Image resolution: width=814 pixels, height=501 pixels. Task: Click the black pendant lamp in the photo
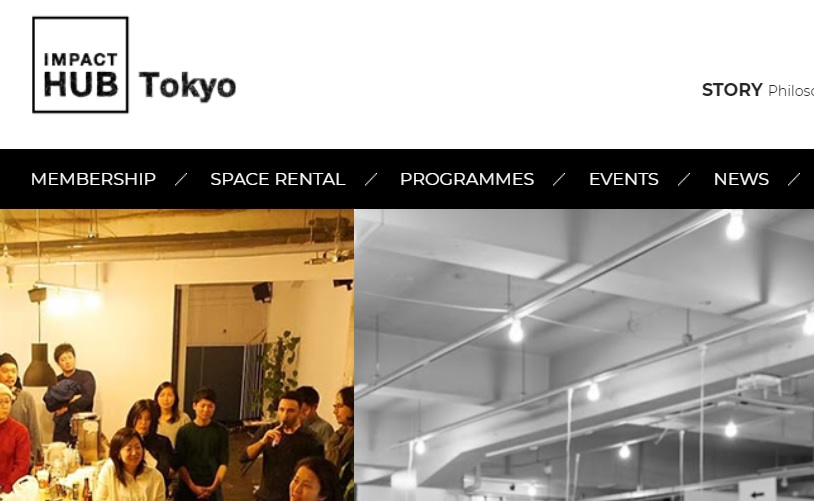click(x=39, y=364)
